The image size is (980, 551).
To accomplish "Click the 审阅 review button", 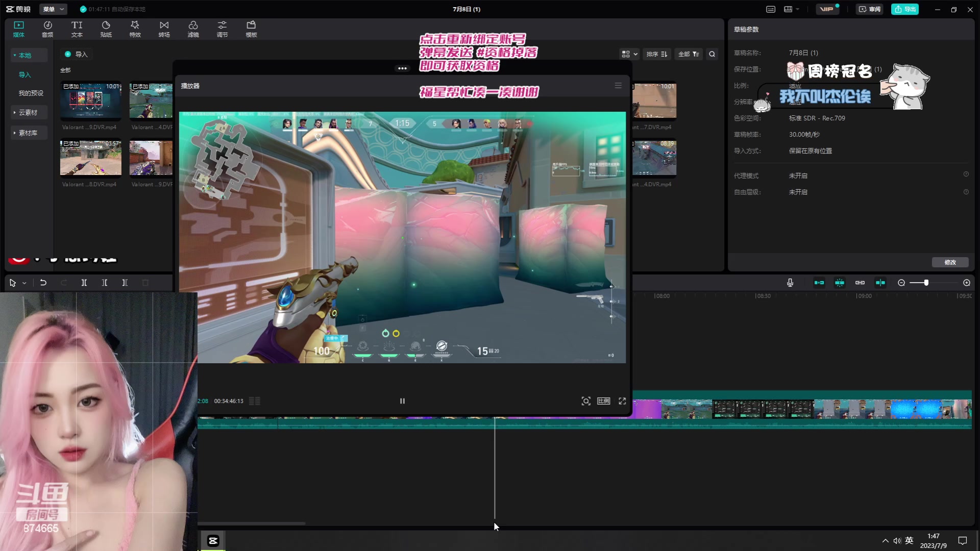I will click(x=870, y=9).
